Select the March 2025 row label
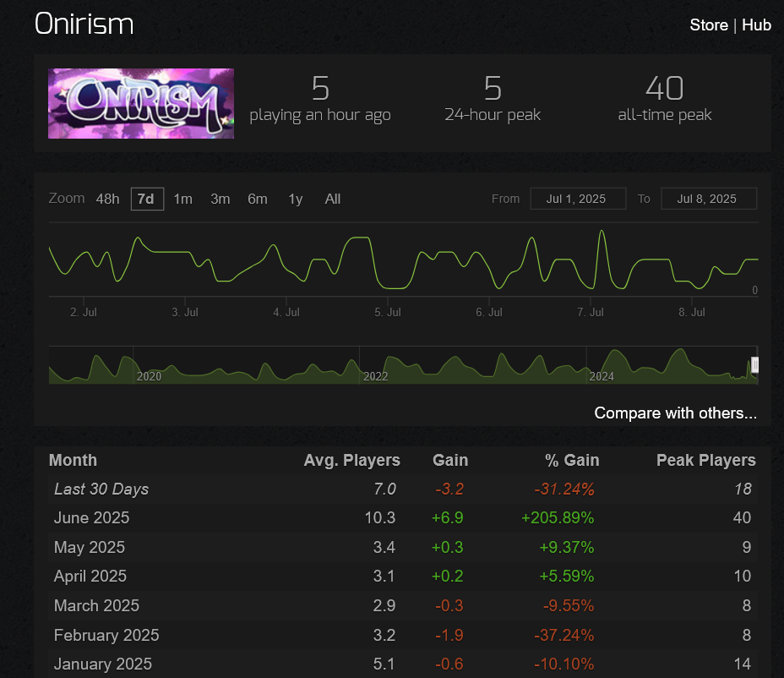The height and width of the screenshot is (678, 784). pos(96,606)
